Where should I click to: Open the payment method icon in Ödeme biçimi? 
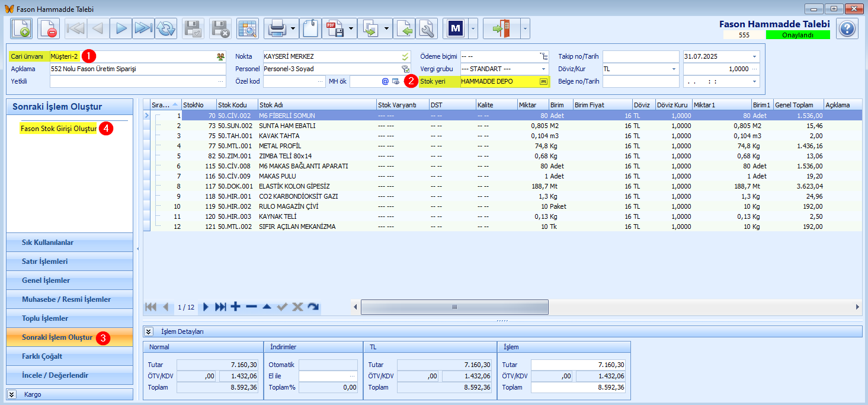point(543,56)
